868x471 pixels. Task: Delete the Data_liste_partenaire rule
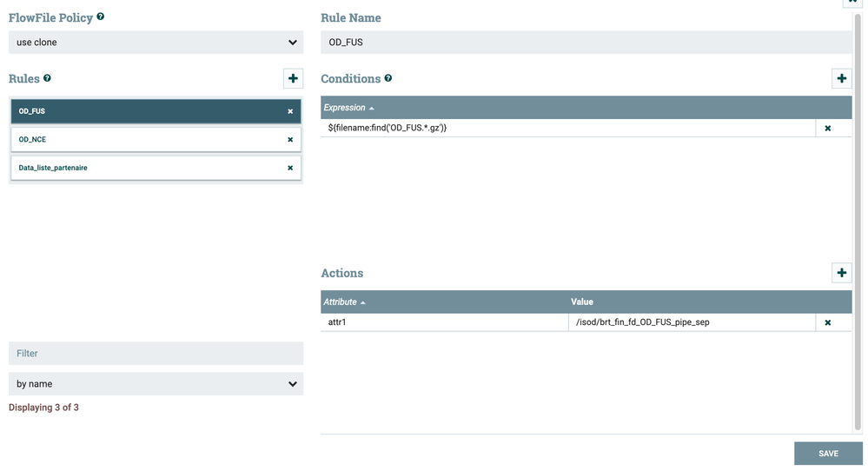pos(290,168)
